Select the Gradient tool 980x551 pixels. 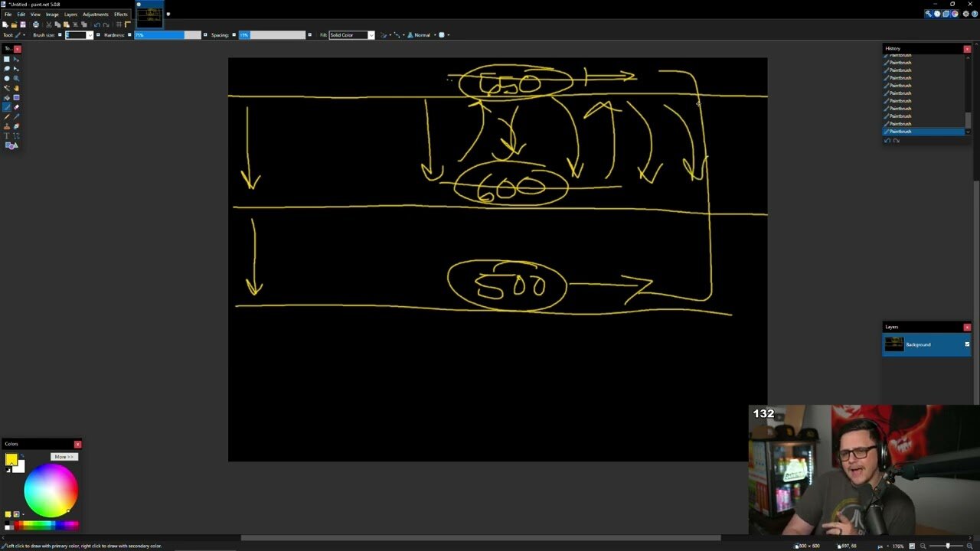[x=16, y=98]
